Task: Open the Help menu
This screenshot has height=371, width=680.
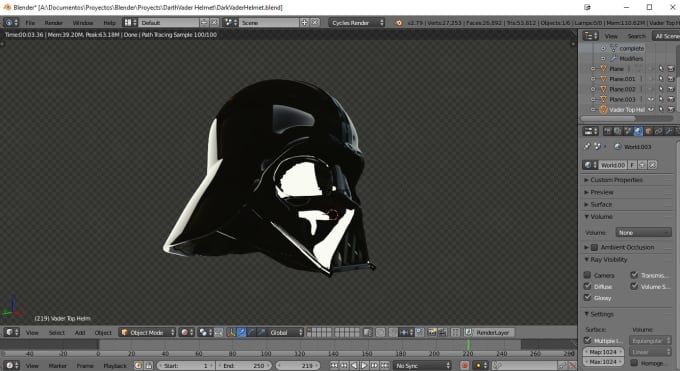Action: (109, 23)
